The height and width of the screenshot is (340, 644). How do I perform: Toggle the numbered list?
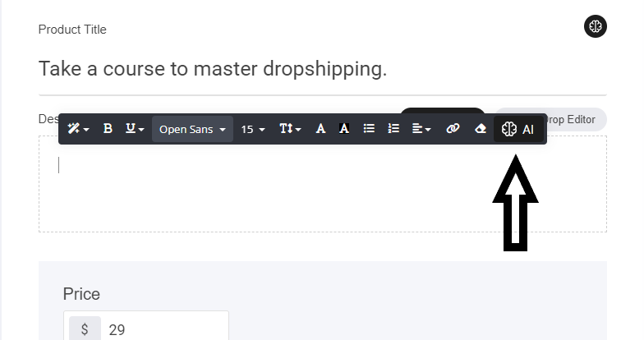[393, 129]
